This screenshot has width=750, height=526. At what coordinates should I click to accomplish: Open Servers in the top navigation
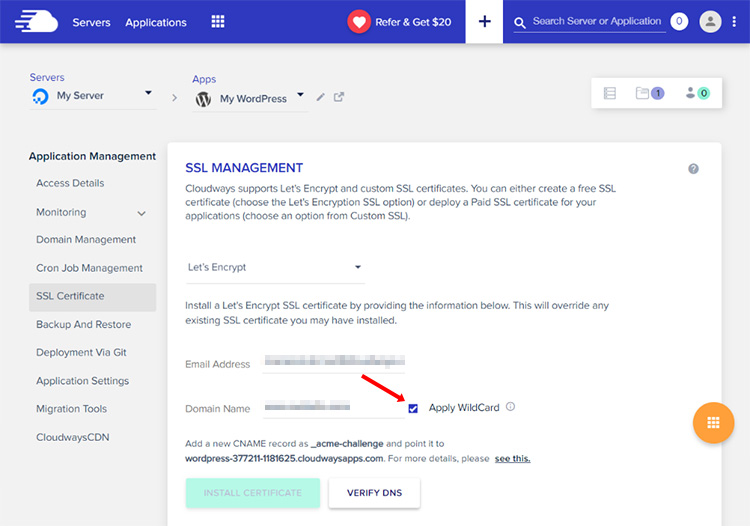tap(91, 22)
